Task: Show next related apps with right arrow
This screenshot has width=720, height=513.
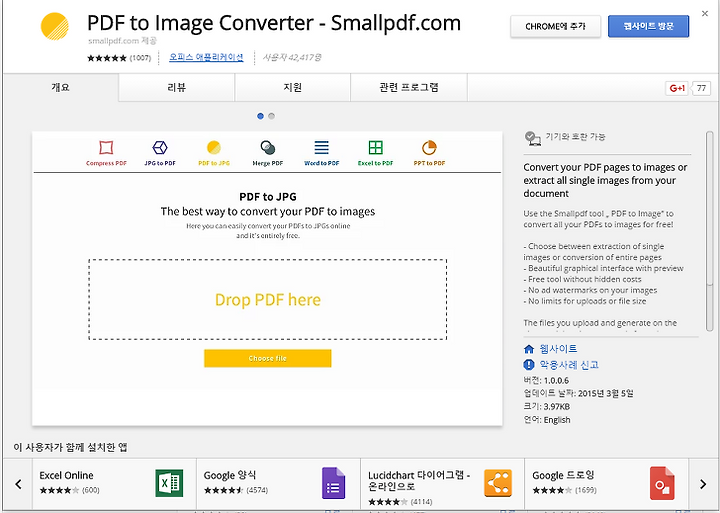Action: coord(703,484)
